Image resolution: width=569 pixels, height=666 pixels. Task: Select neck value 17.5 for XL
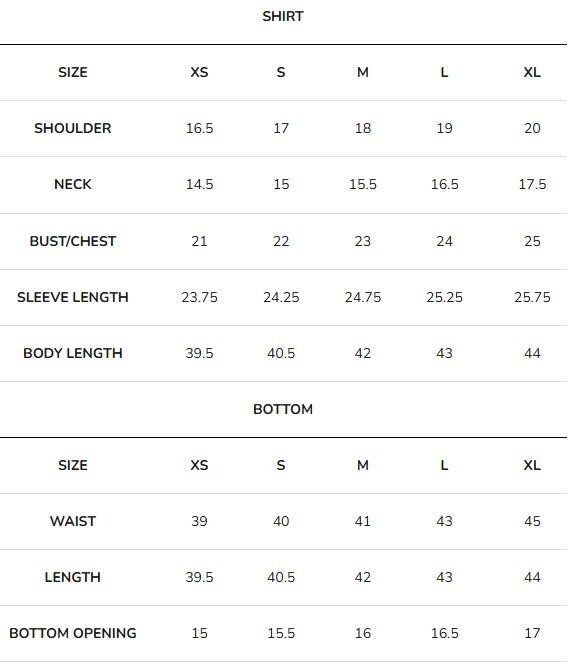click(x=532, y=184)
